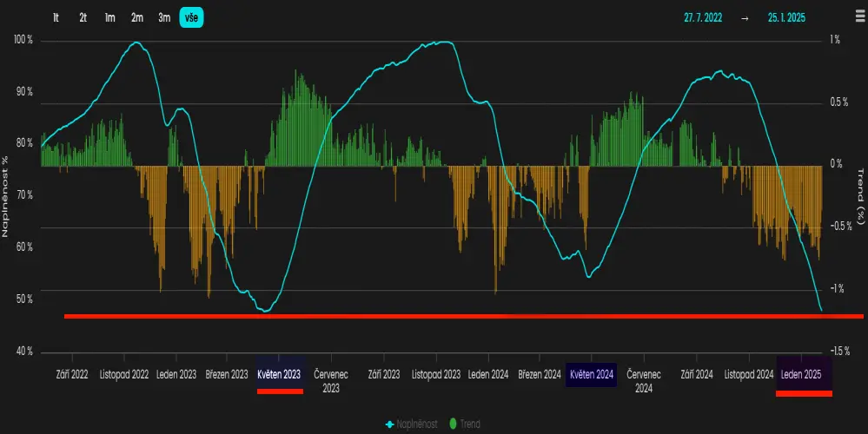Select the 2t time range
Image resolution: width=868 pixels, height=434 pixels.
83,17
